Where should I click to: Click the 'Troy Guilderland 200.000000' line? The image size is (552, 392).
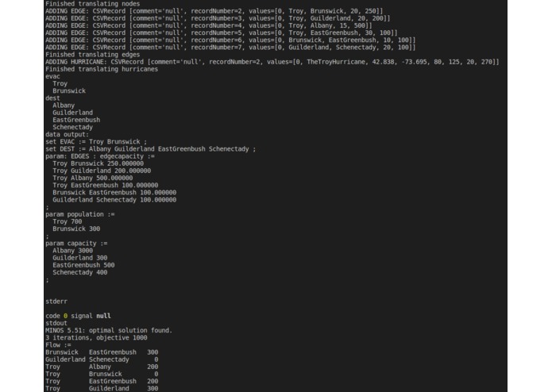(102, 171)
